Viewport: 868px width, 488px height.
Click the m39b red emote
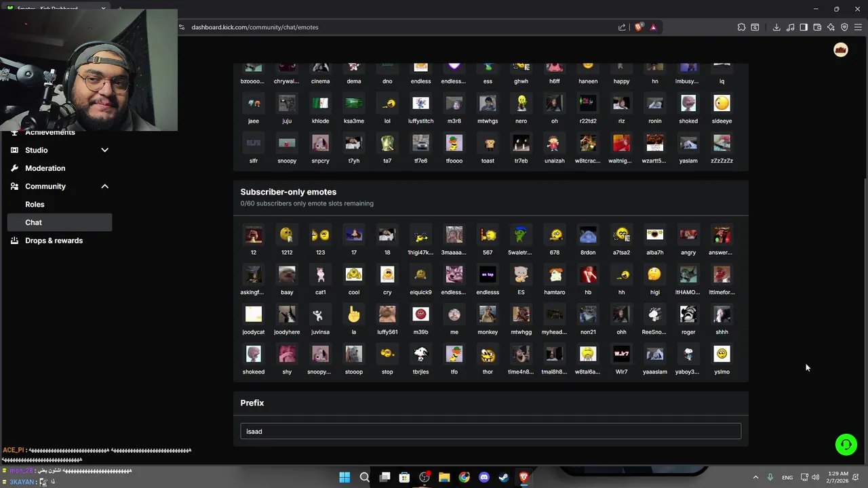420,315
